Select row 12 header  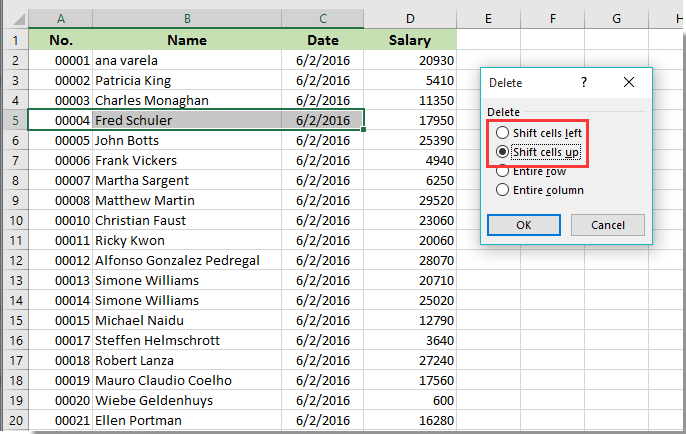15,260
